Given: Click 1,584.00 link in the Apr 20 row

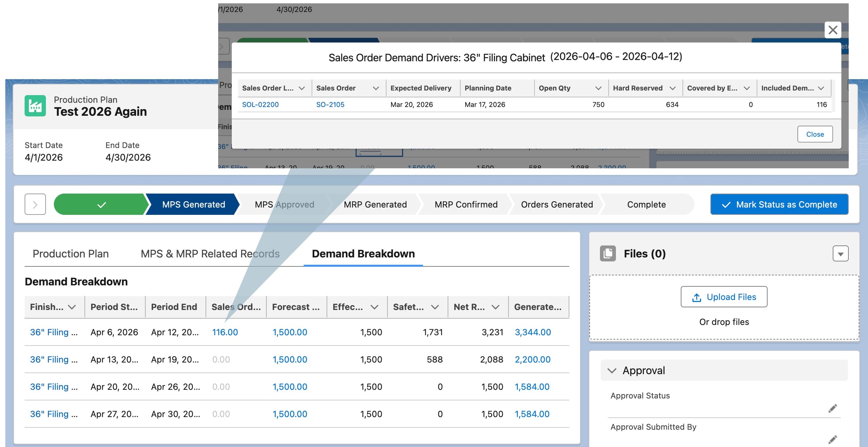Looking at the screenshot, I should pyautogui.click(x=532, y=387).
